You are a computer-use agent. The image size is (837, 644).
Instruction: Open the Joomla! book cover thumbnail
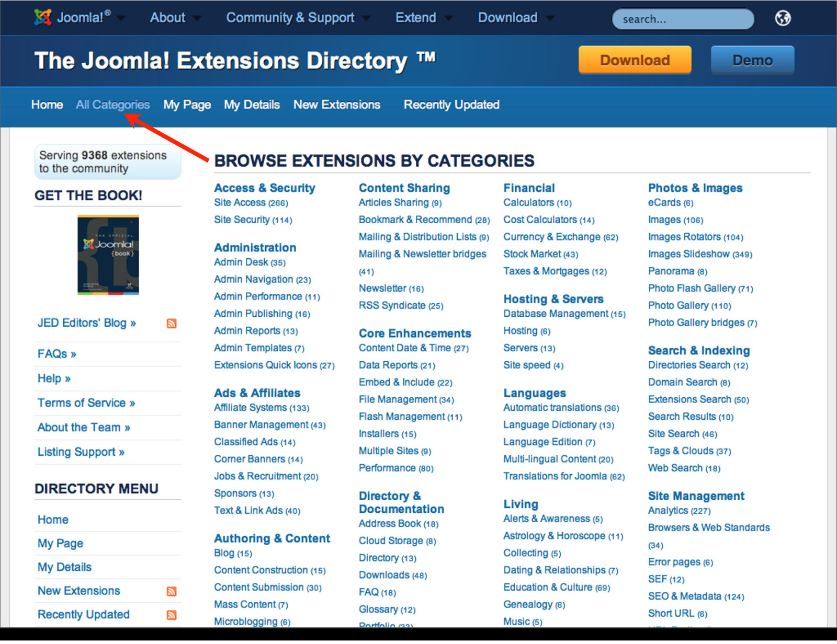(x=108, y=255)
